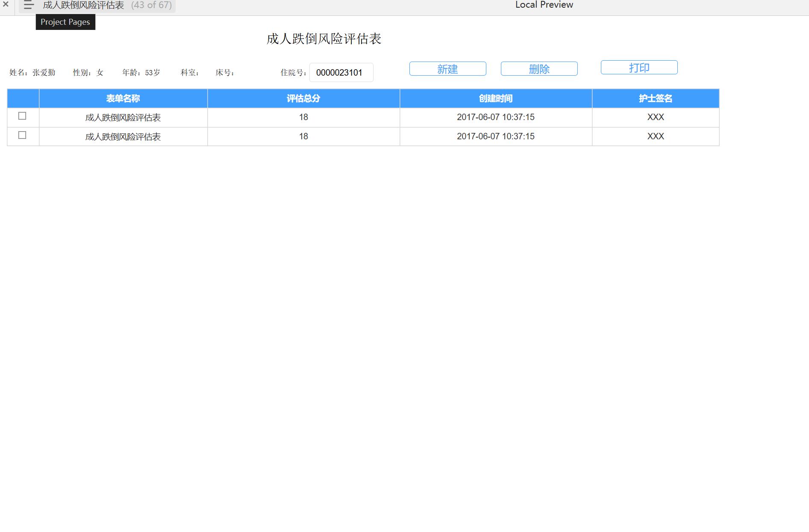Image resolution: width=809 pixels, height=532 pixels.
Task: Click the 评估总分 column header
Action: tap(303, 98)
